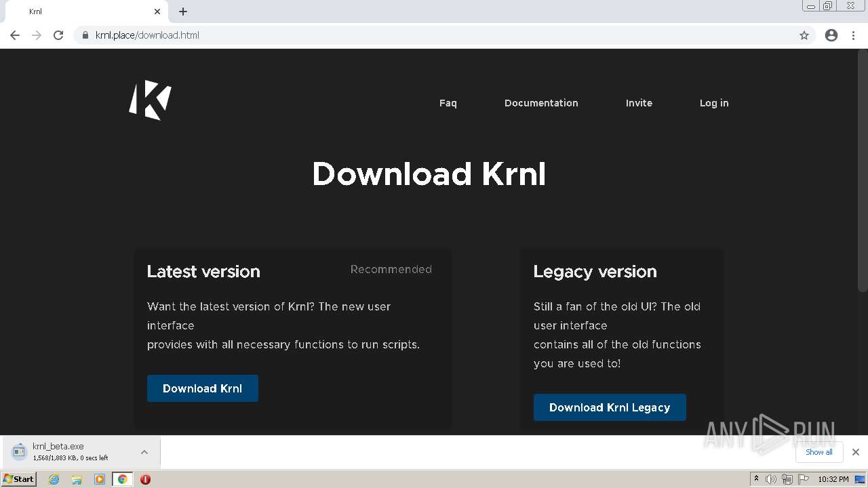Viewport: 868px width, 488px height.
Task: Go to Log in
Action: point(714,103)
